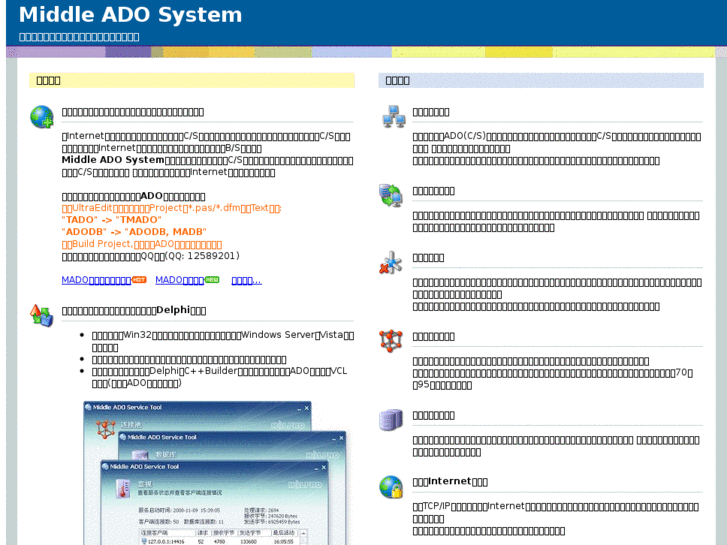Image resolution: width=727 pixels, height=545 pixels.
Task: Click the light blue section header bar
Action: [x=541, y=80]
